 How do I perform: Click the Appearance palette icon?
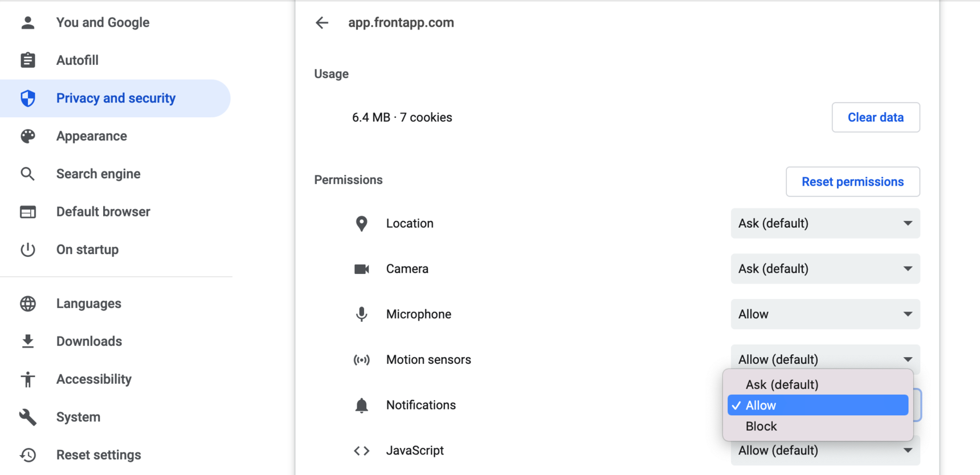[28, 136]
